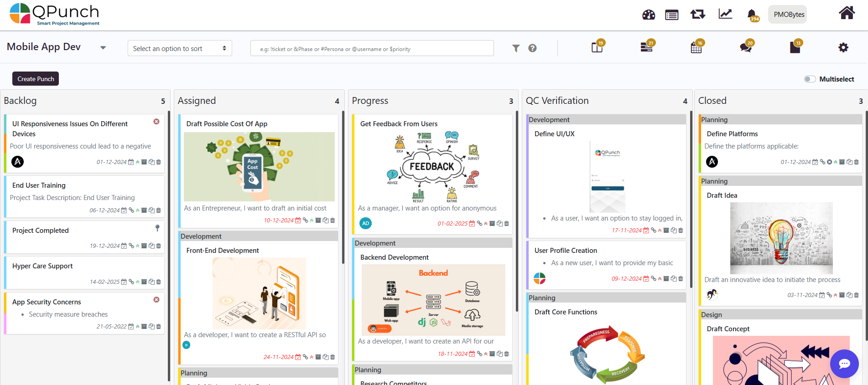
Task: Click the QC Verification column header
Action: point(557,101)
